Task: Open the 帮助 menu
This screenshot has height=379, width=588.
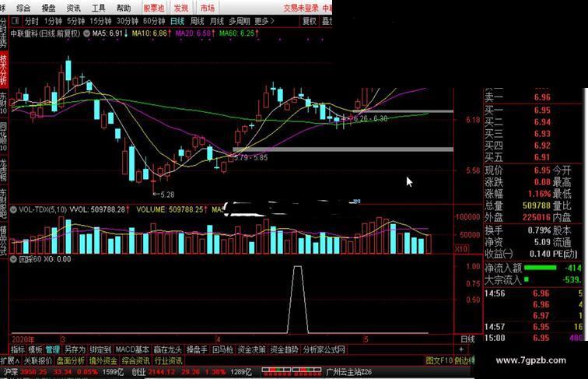Action: [x=124, y=8]
